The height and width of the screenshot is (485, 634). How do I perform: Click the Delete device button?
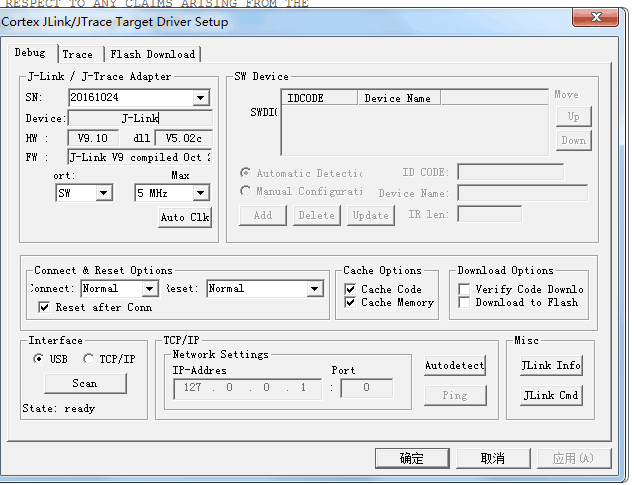pyautogui.click(x=317, y=216)
